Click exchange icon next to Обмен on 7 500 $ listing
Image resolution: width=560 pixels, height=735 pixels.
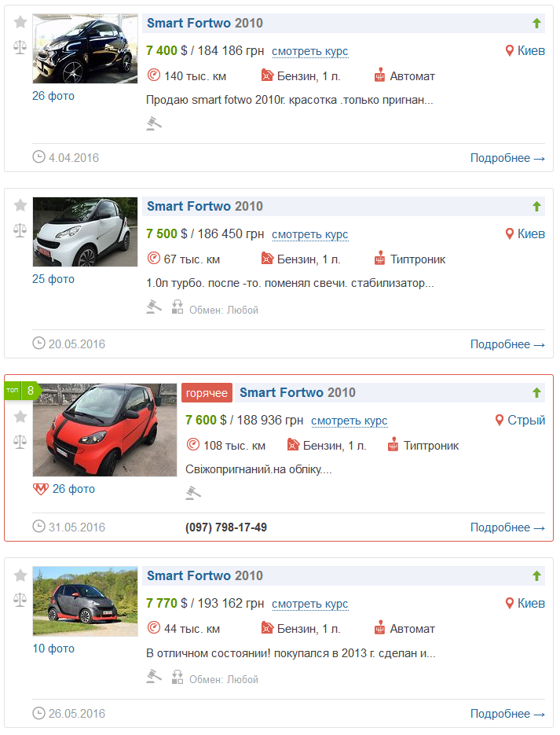click(178, 307)
